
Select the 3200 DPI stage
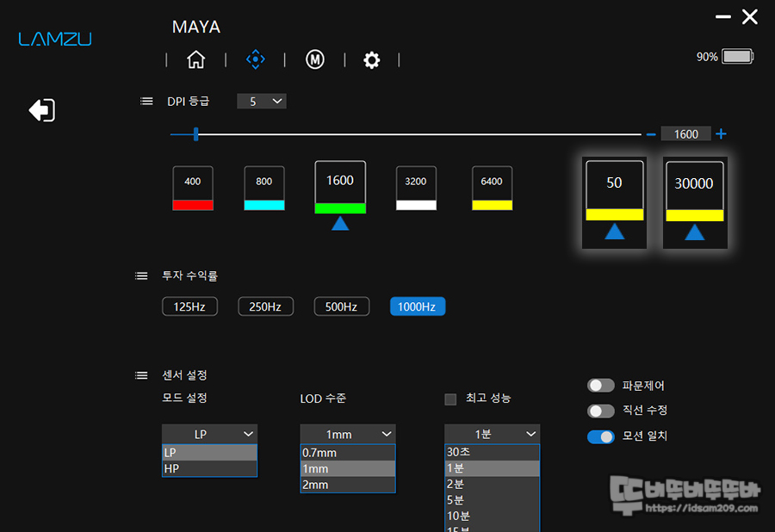[416, 188]
